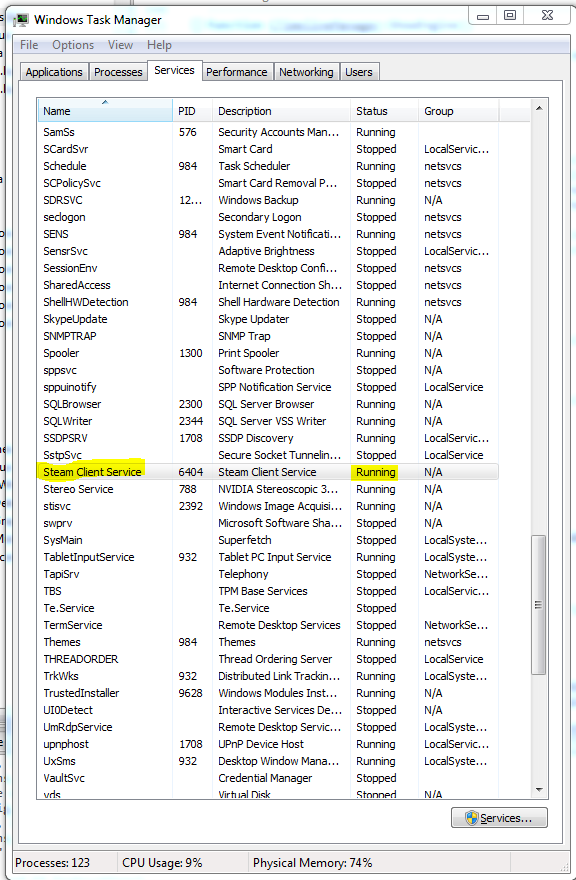Select the THREADORDER service

pyautogui.click(x=268, y=659)
